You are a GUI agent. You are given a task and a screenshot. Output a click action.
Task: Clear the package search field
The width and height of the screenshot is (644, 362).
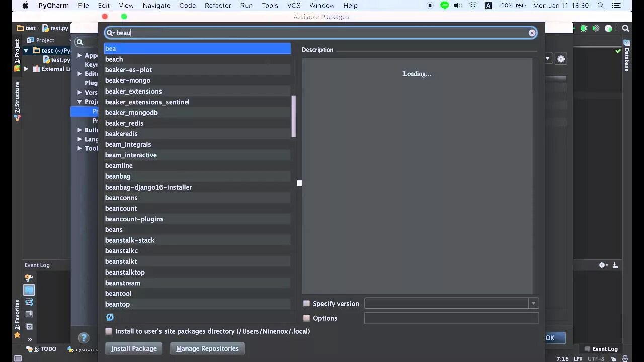click(x=532, y=33)
